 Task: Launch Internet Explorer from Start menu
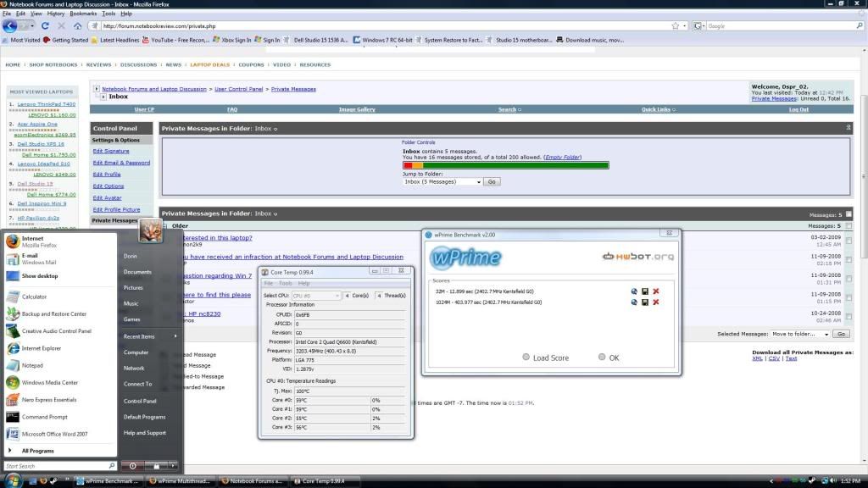pos(60,348)
